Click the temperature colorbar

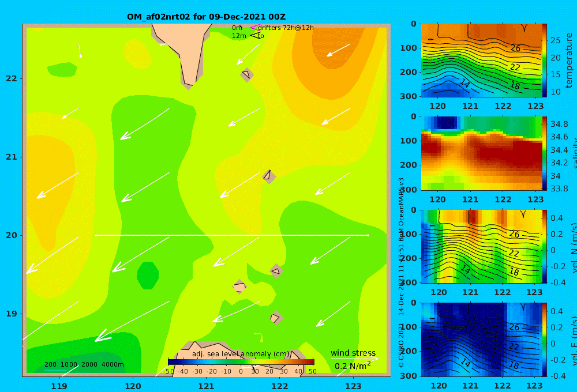[x=544, y=61]
